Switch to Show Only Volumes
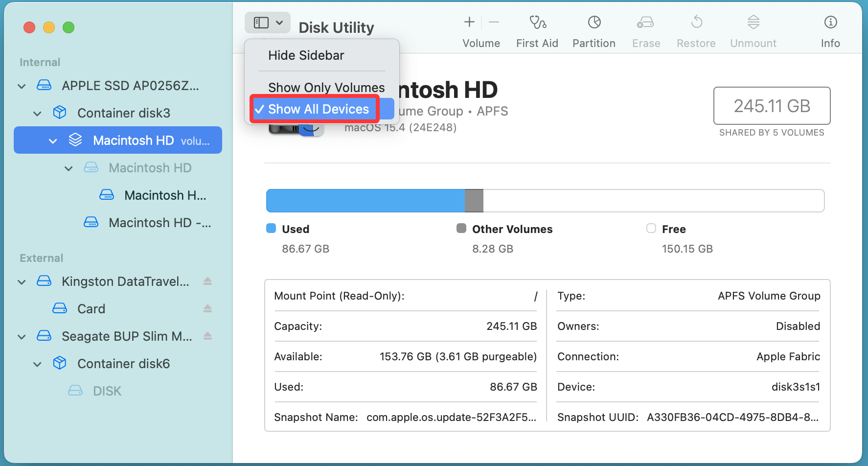The width and height of the screenshot is (868, 466). [326, 88]
